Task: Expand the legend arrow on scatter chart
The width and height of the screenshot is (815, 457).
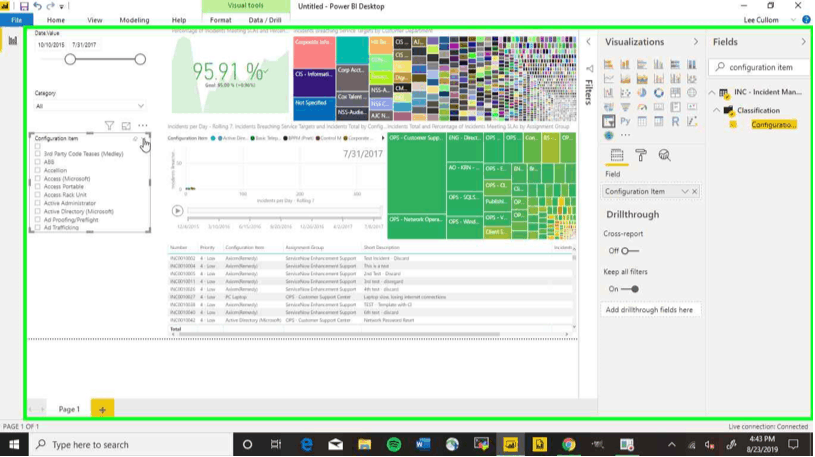Action: point(383,138)
